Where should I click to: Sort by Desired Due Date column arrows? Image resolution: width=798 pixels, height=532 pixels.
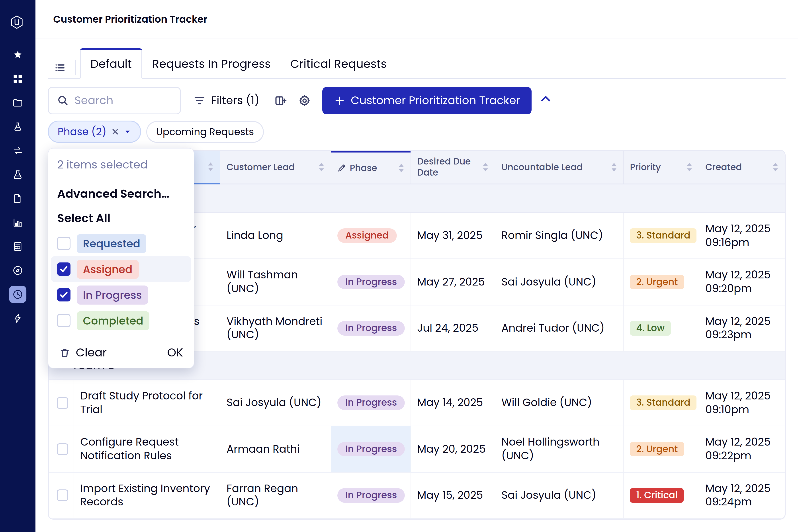point(485,167)
